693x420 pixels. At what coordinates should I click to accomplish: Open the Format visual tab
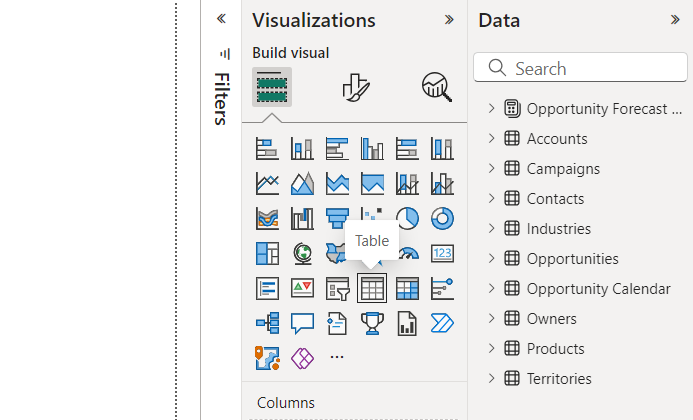[x=355, y=88]
